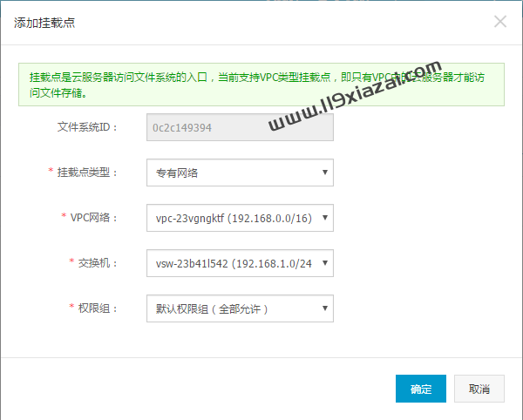Open the 权限组 dropdown 默认权限组
The width and height of the screenshot is (523, 420).
240,308
